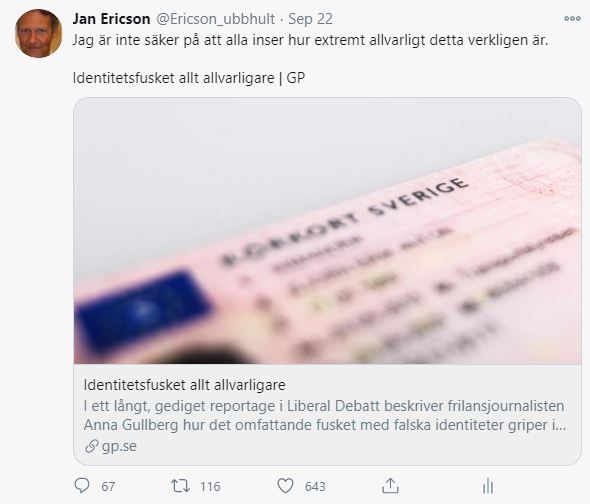Image resolution: width=590 pixels, height=504 pixels.
Task: Open the gp.se domain link
Action: [x=119, y=446]
